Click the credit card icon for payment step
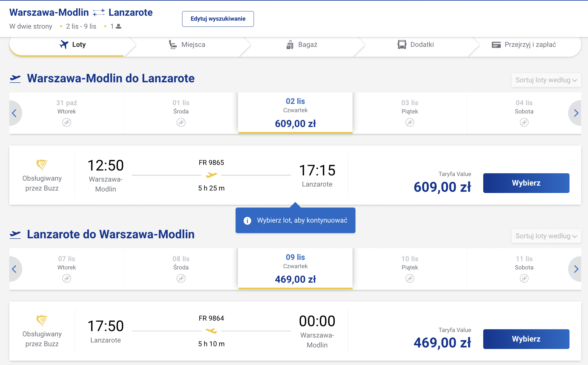 click(496, 45)
